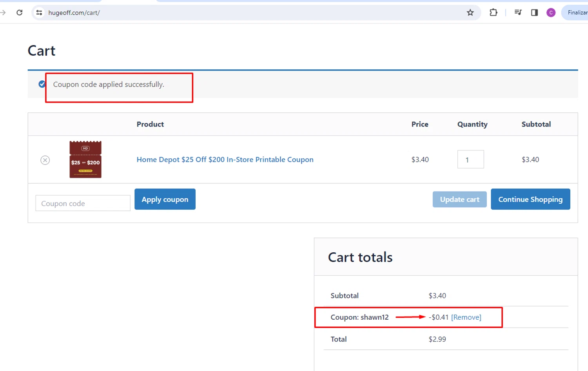The image size is (588, 371).
Task: Click the Cart totals heading
Action: 360,257
